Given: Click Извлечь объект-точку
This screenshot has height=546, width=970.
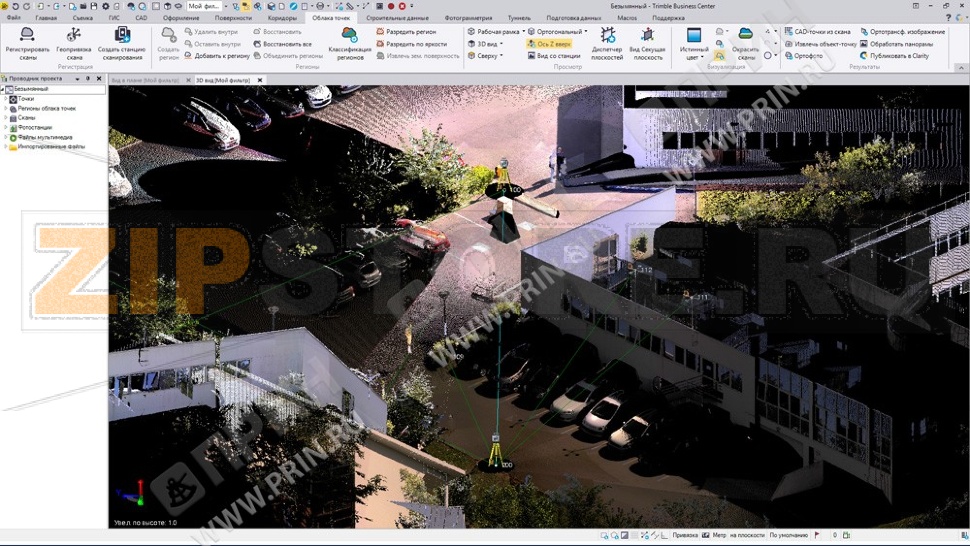Looking at the screenshot, I should tap(821, 44).
